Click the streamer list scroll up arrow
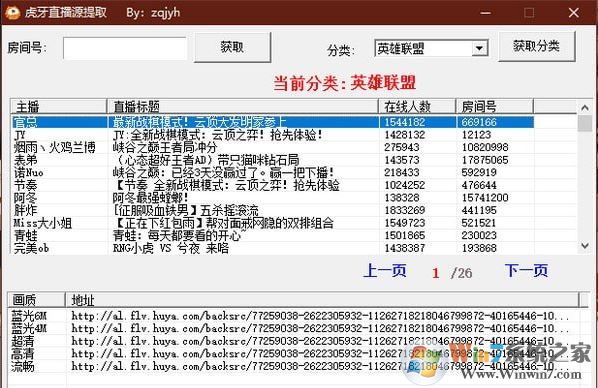 585,108
